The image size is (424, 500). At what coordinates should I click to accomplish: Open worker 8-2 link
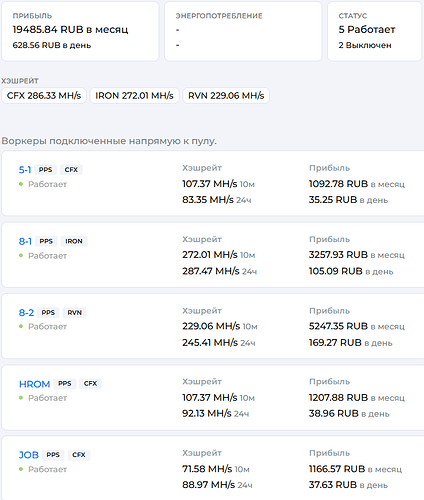[x=26, y=312]
